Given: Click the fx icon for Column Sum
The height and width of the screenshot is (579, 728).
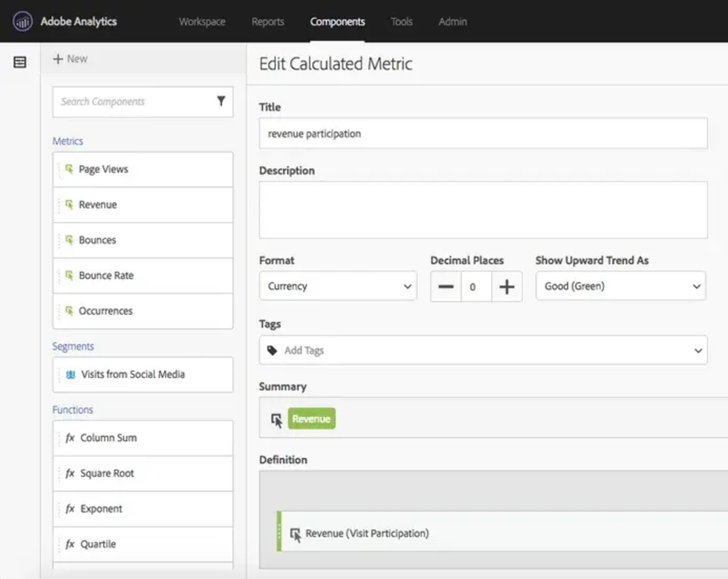Looking at the screenshot, I should 70,438.
